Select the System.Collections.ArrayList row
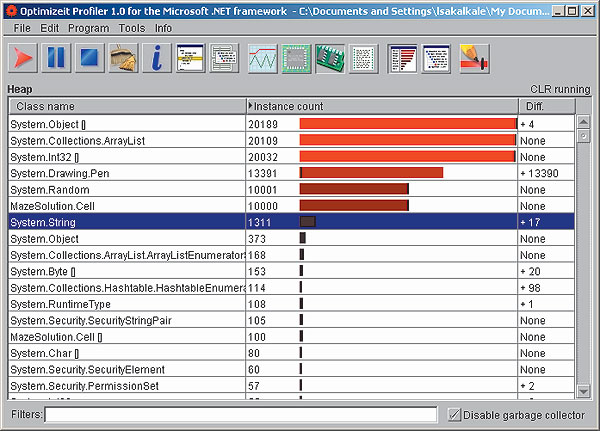Image resolution: width=600 pixels, height=431 pixels. click(x=291, y=140)
